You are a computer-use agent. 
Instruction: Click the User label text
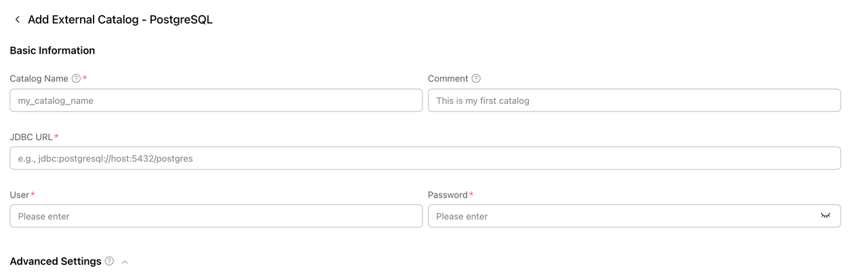coord(19,195)
